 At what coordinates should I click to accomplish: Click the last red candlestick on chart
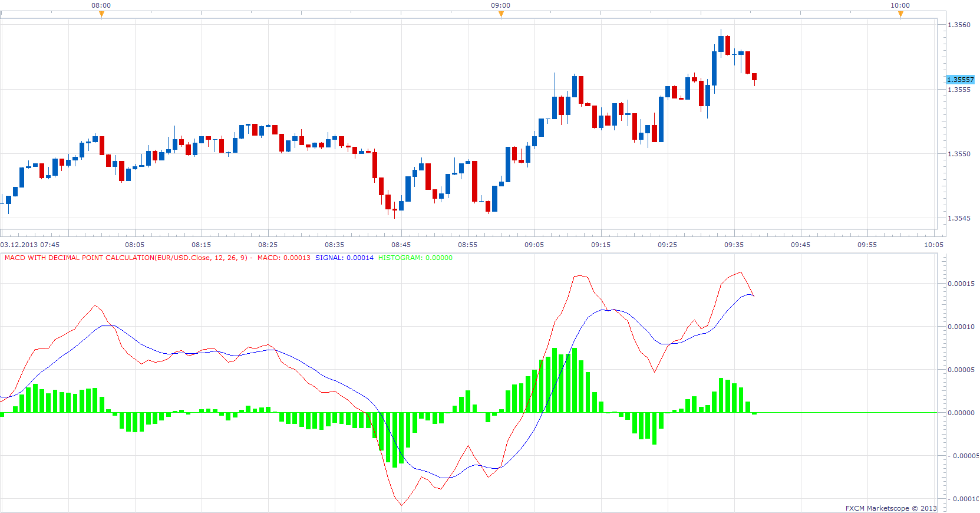[754, 77]
